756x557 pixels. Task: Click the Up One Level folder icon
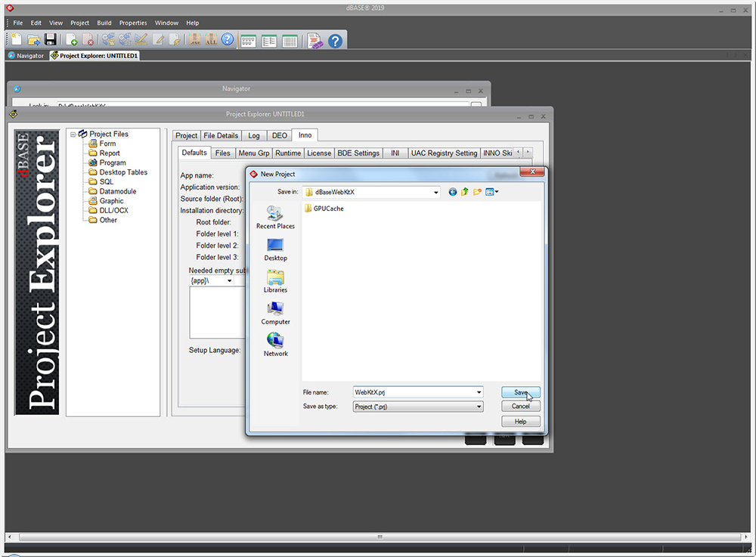[x=465, y=192]
